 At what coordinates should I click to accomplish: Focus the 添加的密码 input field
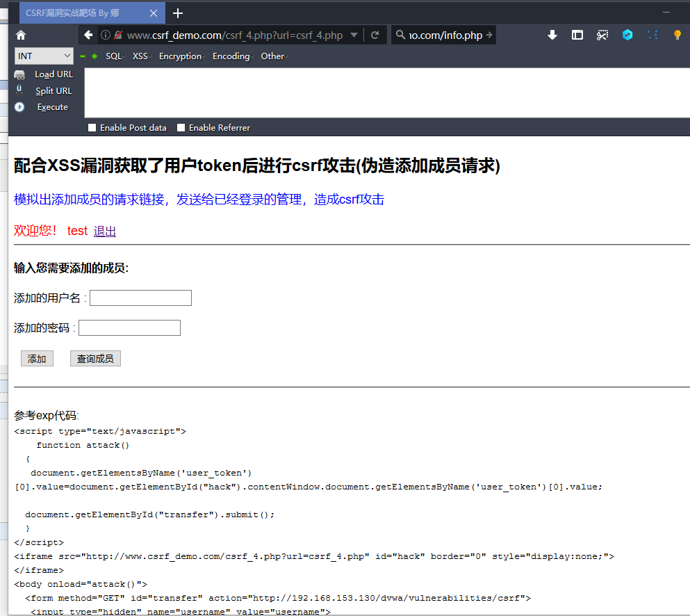(129, 327)
